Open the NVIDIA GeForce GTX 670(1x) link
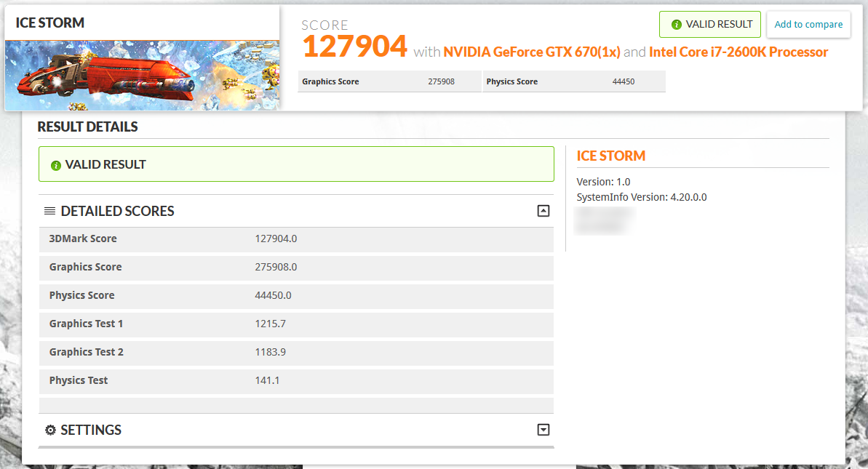The height and width of the screenshot is (469, 868). [x=531, y=52]
